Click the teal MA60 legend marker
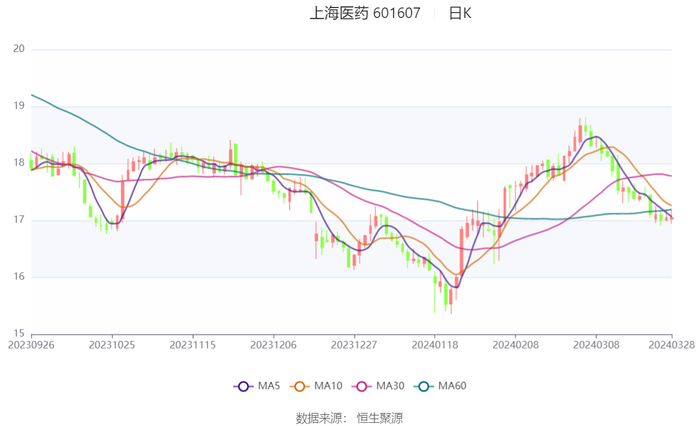 (x=423, y=386)
